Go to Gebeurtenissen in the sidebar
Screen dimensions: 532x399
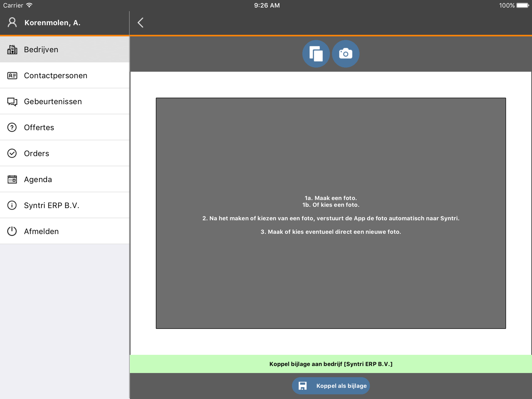[x=65, y=102]
